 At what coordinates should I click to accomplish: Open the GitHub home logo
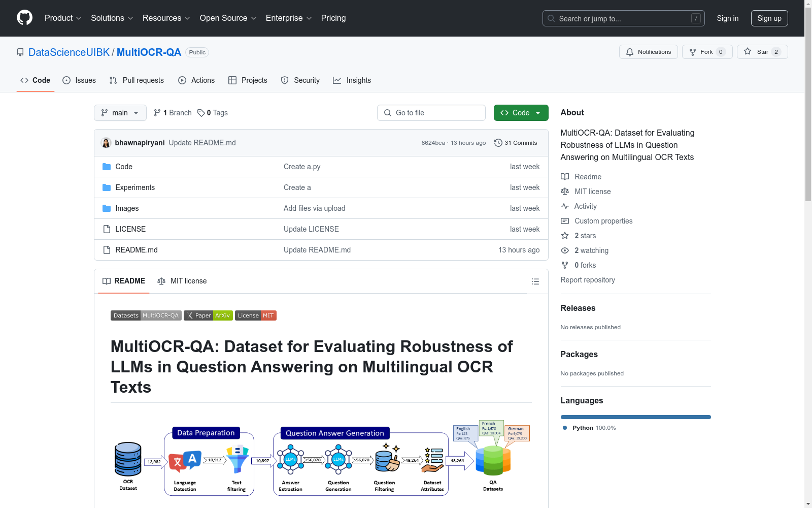coord(24,18)
